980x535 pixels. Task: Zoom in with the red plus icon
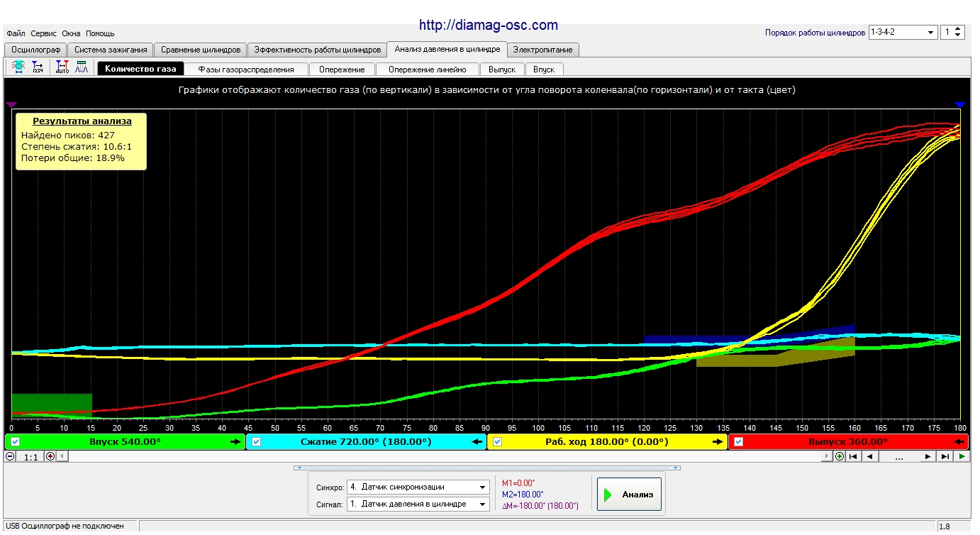pos(50,456)
